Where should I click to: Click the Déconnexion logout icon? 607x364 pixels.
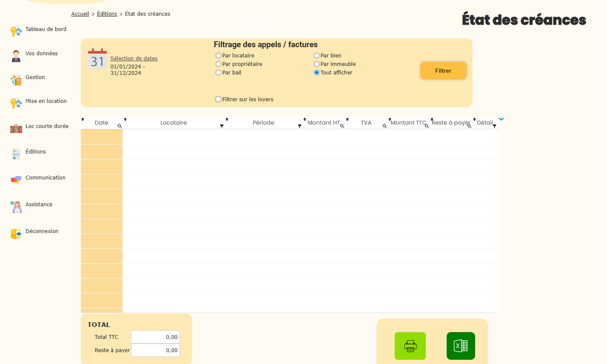(x=16, y=233)
